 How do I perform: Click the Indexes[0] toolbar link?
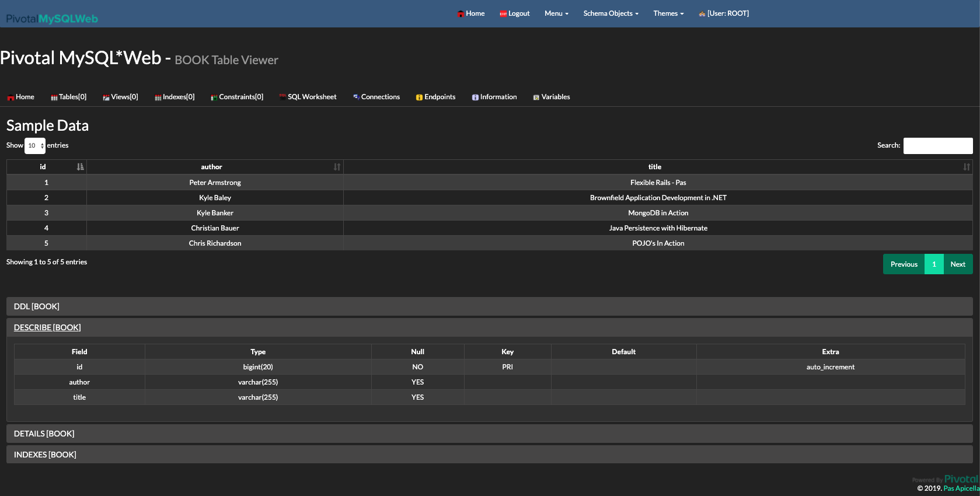coord(175,97)
